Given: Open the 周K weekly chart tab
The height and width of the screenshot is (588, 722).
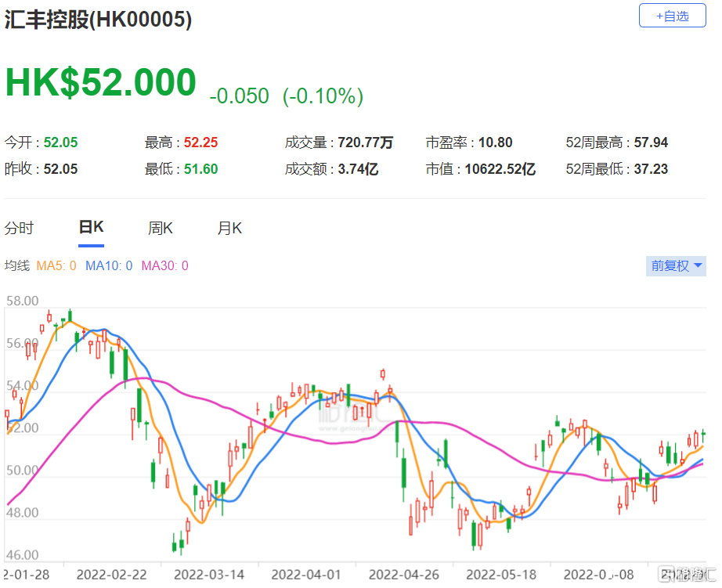Looking at the screenshot, I should point(161,228).
